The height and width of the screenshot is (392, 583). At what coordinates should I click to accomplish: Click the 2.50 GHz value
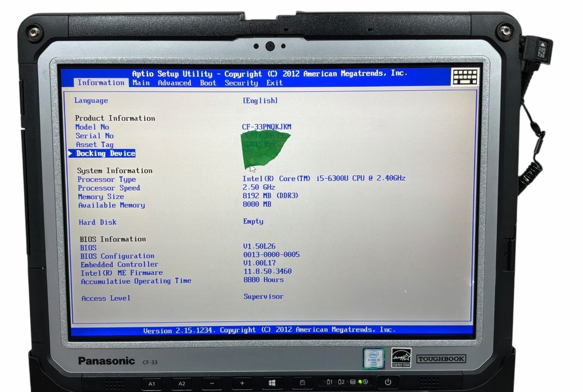point(259,187)
